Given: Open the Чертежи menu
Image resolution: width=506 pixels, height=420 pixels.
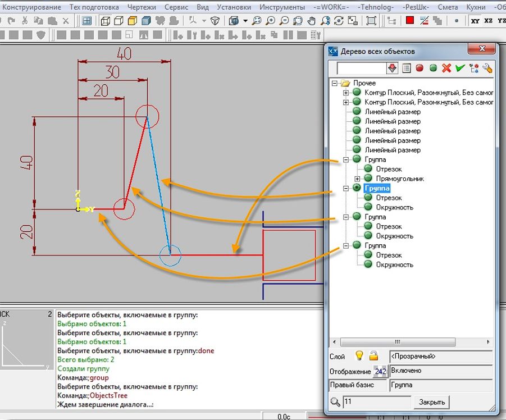Looking at the screenshot, I should [x=142, y=7].
